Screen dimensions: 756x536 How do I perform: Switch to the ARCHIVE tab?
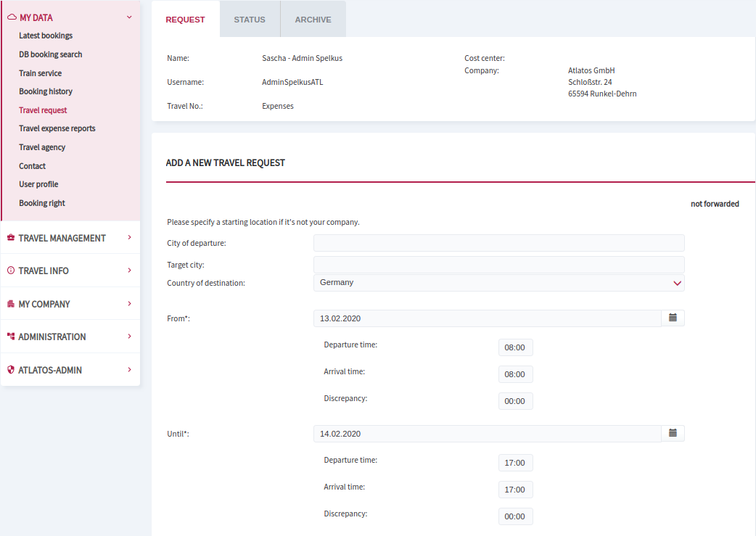[x=313, y=20]
